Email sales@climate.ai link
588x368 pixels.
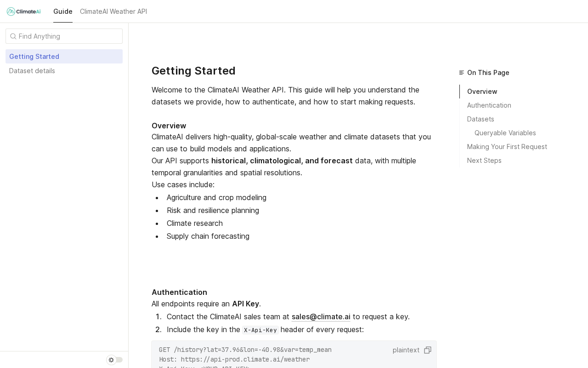coord(321,316)
